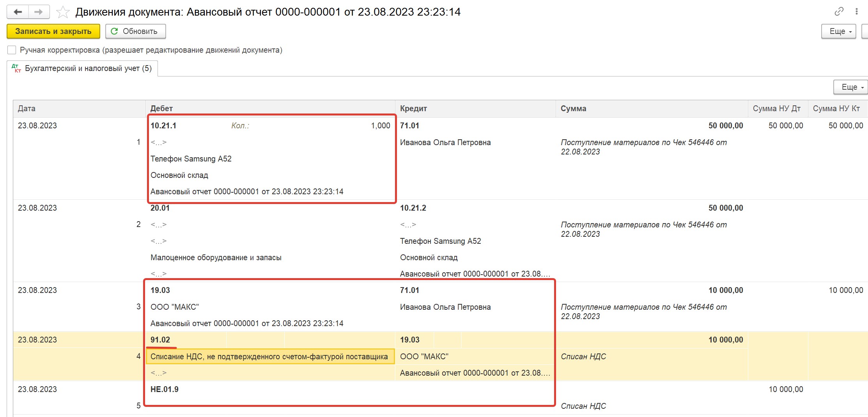
Task: Select credit account 71.01 in row 1
Action: (409, 126)
